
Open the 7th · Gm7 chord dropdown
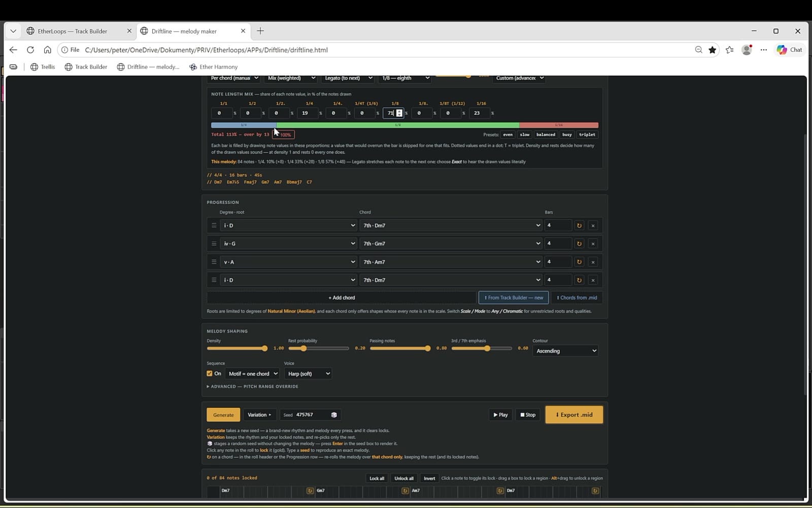(451, 244)
